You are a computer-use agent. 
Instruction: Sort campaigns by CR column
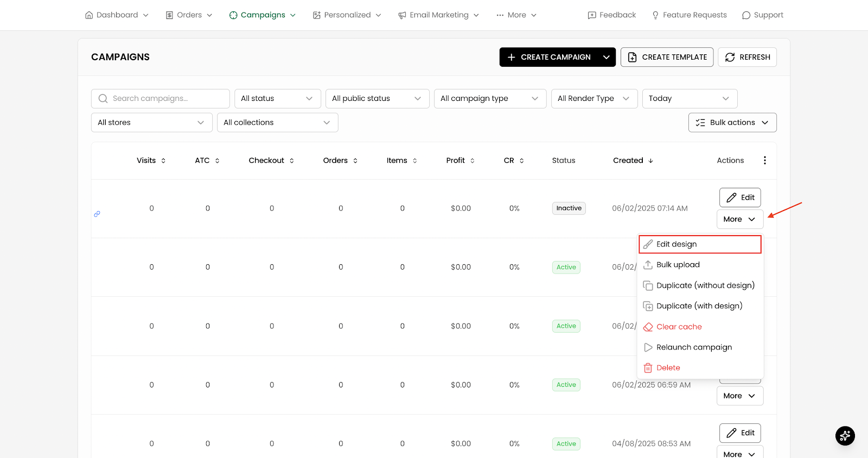(x=514, y=161)
